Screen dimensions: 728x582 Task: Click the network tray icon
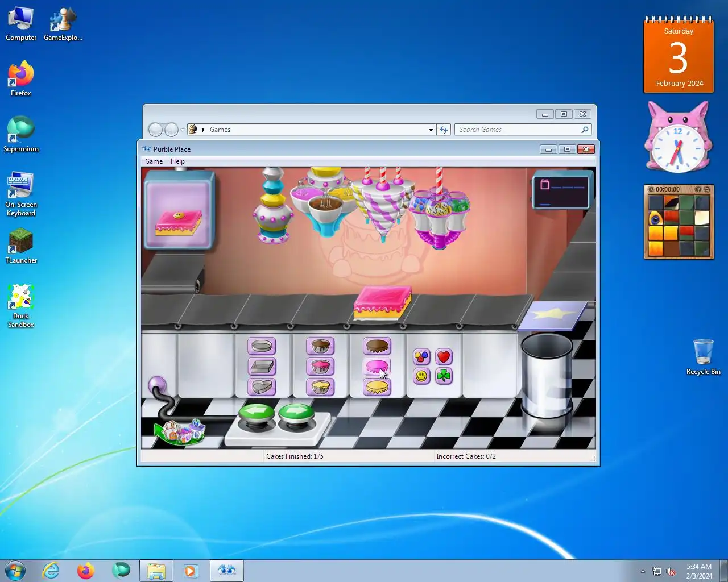[657, 571]
